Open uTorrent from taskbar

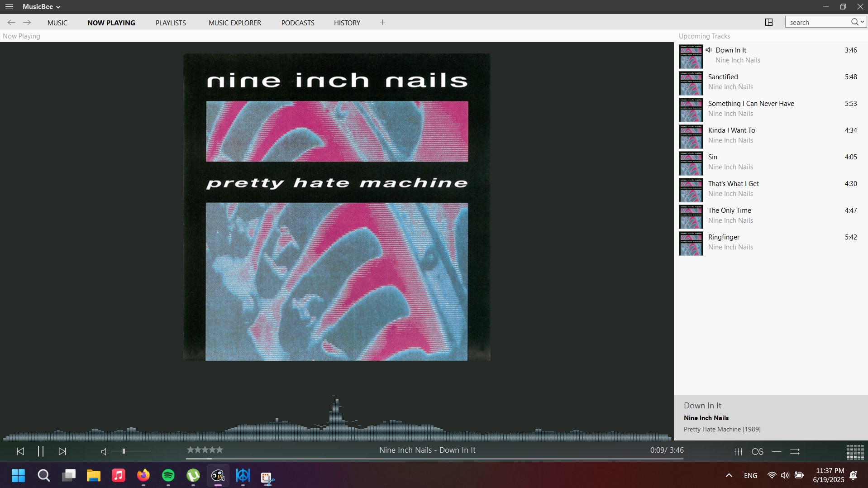point(193,476)
